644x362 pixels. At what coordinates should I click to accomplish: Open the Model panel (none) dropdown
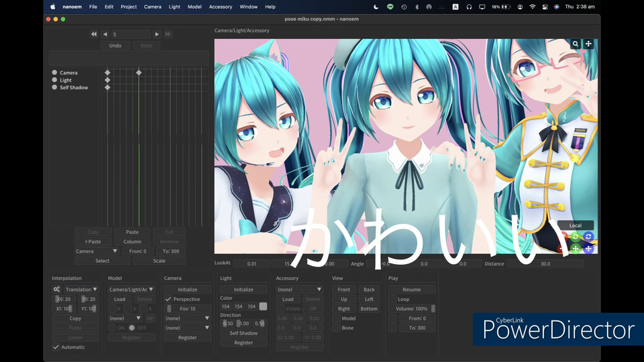125,318
